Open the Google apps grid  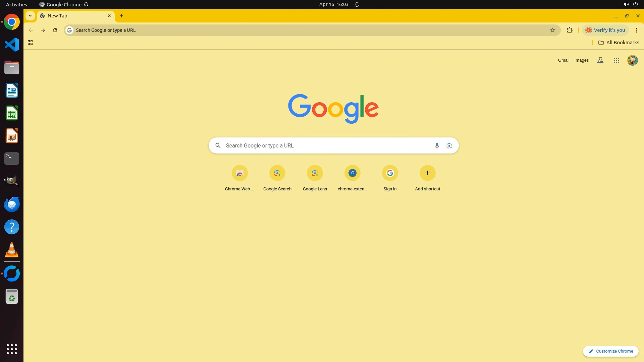(616, 60)
